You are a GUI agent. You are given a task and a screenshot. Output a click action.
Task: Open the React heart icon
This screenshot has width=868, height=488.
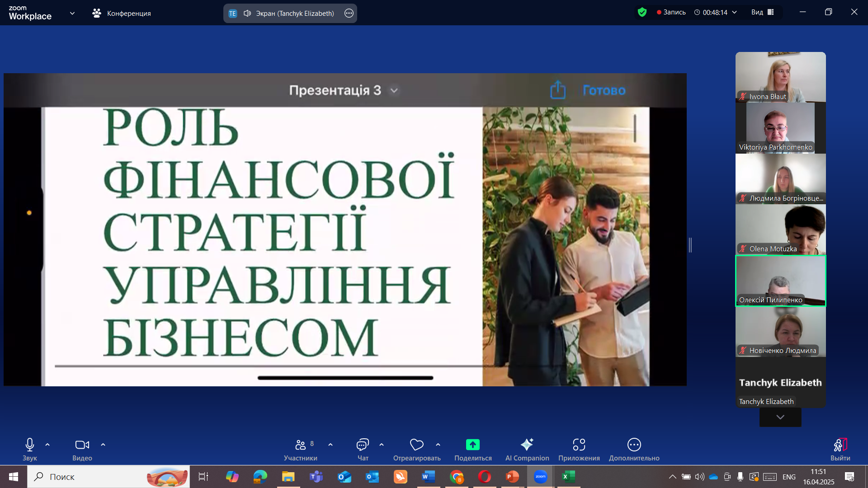pos(416,445)
